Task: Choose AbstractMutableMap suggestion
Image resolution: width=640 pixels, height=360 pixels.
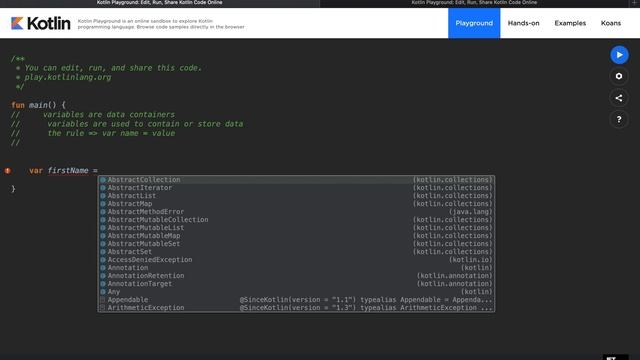Action: click(296, 236)
